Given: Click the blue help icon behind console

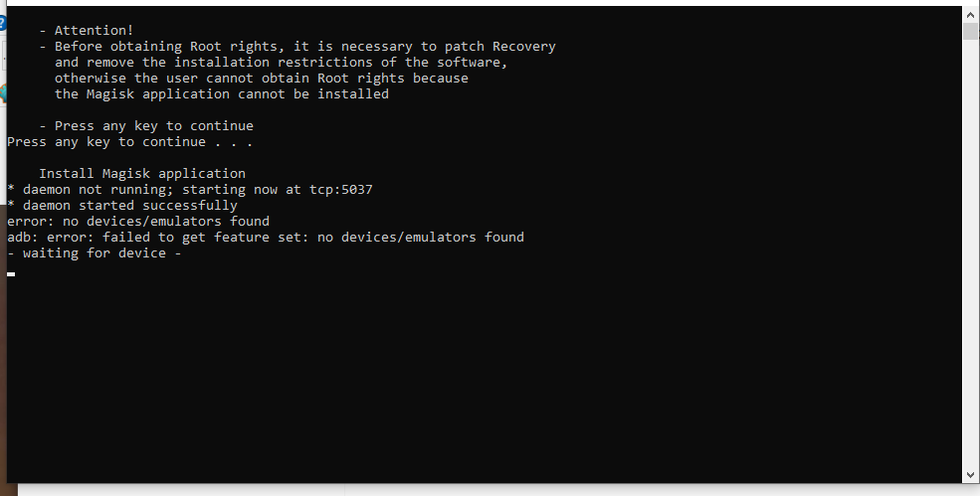Looking at the screenshot, I should coord(3,24).
